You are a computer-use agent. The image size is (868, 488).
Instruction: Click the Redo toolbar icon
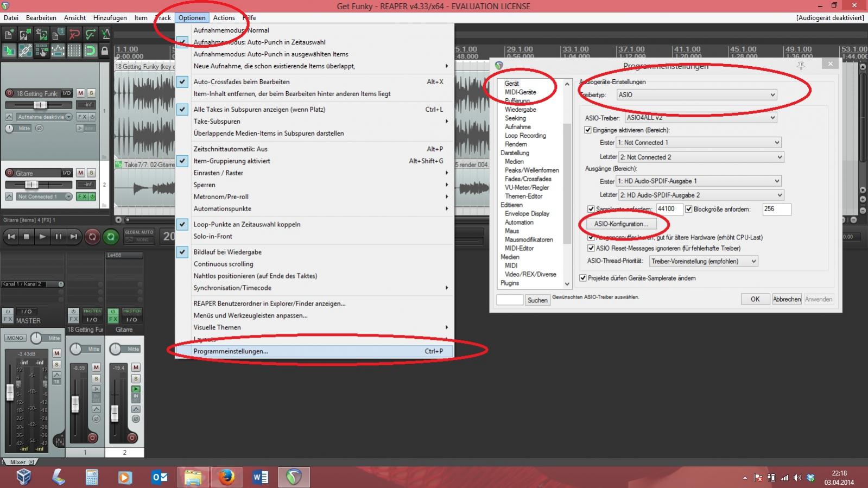coord(91,34)
